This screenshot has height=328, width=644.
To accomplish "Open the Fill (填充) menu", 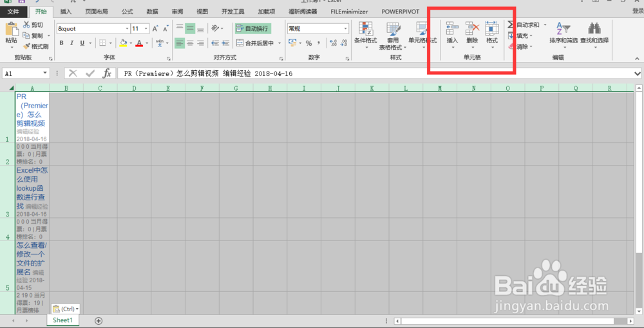I will click(520, 35).
